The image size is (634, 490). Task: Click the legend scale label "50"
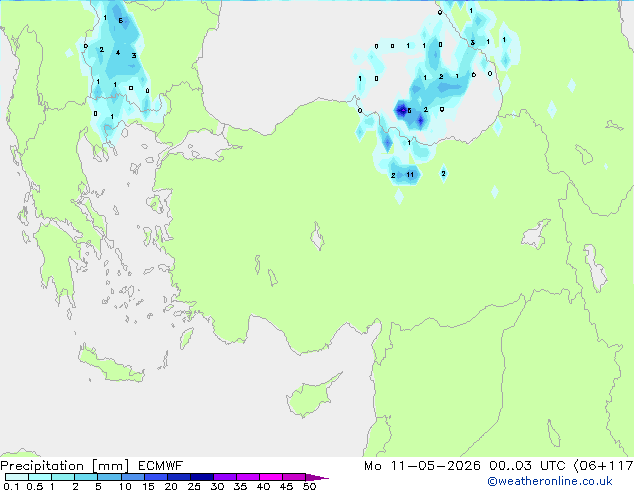[310, 486]
